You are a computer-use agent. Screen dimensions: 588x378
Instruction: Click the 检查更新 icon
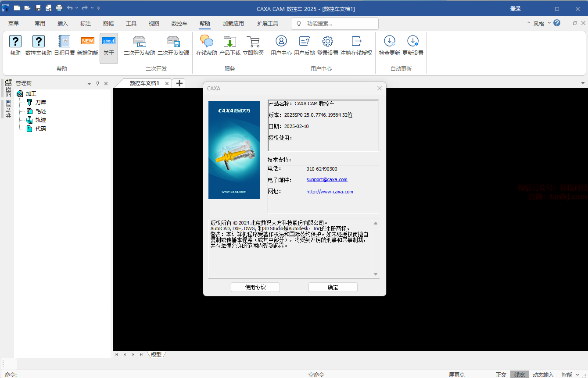click(x=390, y=42)
